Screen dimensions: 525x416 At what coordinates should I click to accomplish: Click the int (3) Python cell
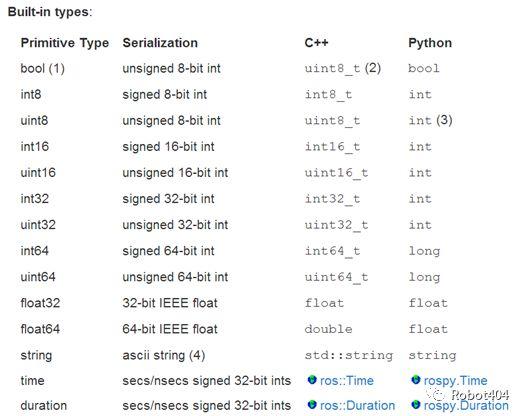pos(431,120)
